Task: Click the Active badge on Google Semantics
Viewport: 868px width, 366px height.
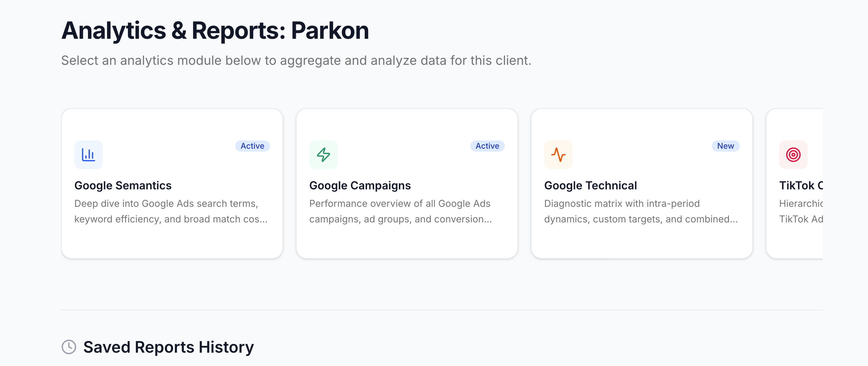Action: pyautogui.click(x=252, y=146)
